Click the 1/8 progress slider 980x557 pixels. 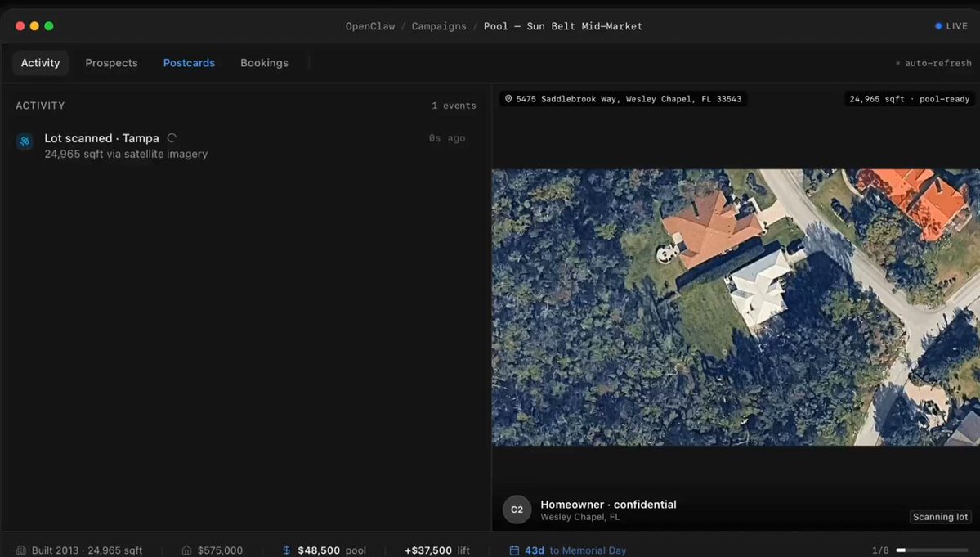pos(932,550)
